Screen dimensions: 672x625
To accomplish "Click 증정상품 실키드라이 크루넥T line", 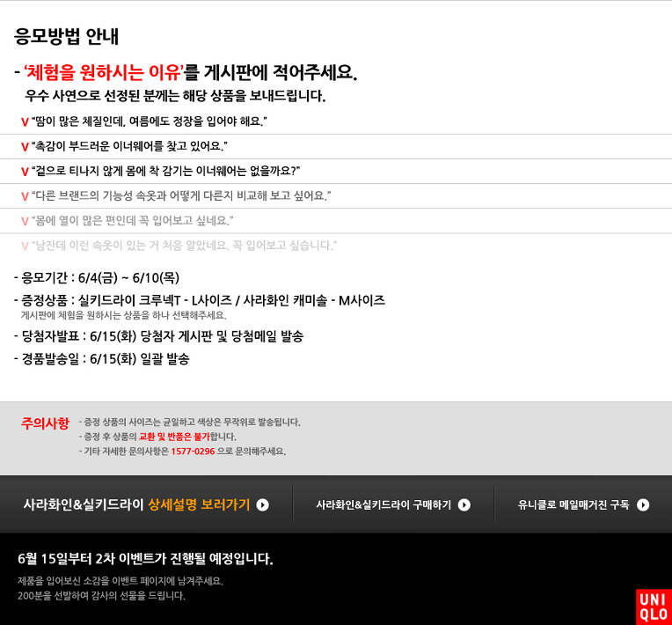I will [x=200, y=300].
